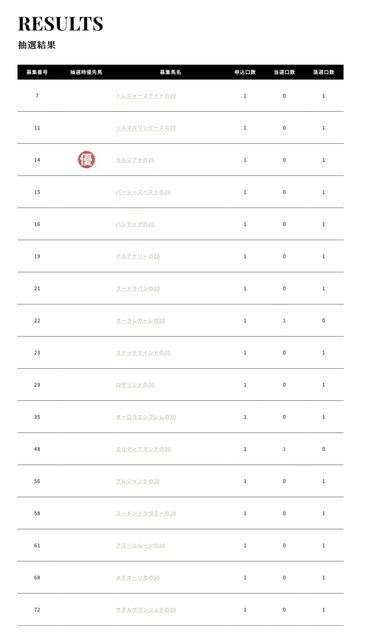Open the horse name link in row 29
This screenshot has width=366, height=640.
click(135, 385)
